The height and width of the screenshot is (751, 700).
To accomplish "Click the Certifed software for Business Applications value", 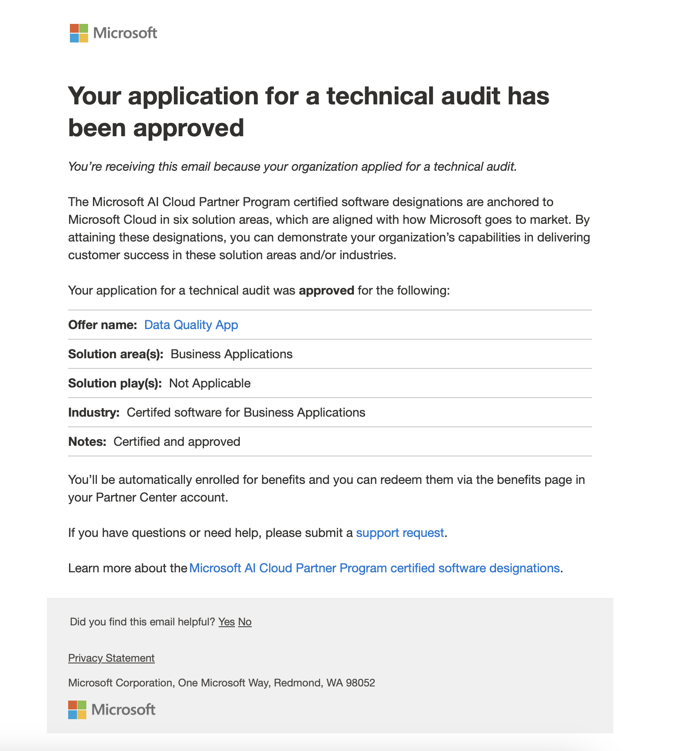I will pyautogui.click(x=246, y=413).
